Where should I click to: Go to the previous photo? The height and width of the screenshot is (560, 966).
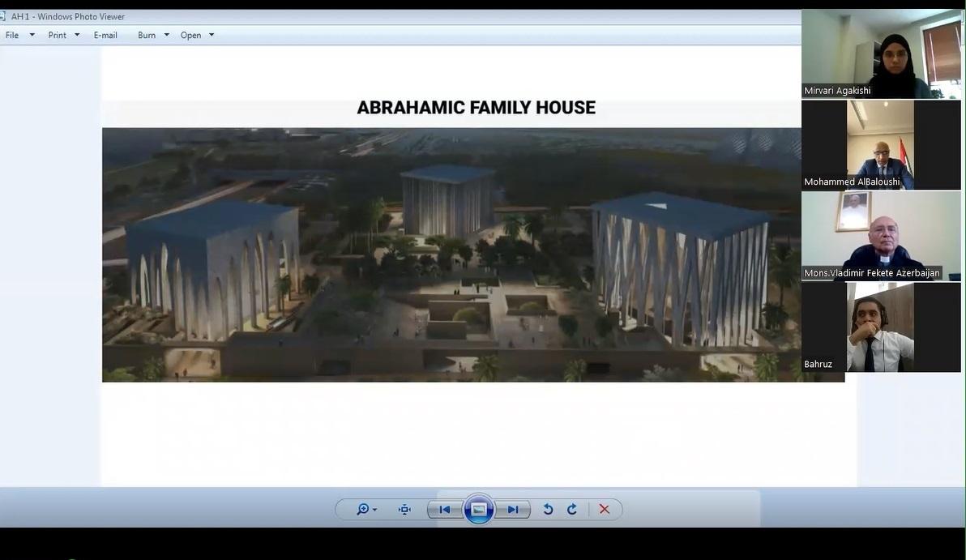click(x=444, y=510)
